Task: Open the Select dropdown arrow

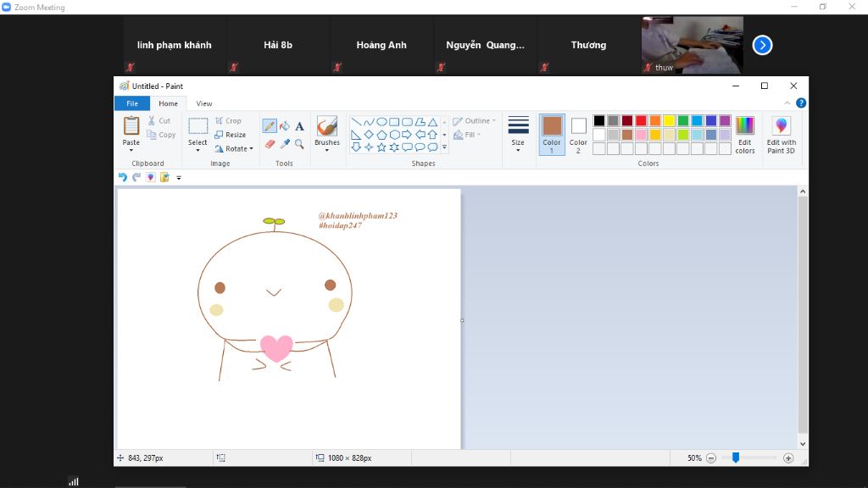Action: (198, 150)
